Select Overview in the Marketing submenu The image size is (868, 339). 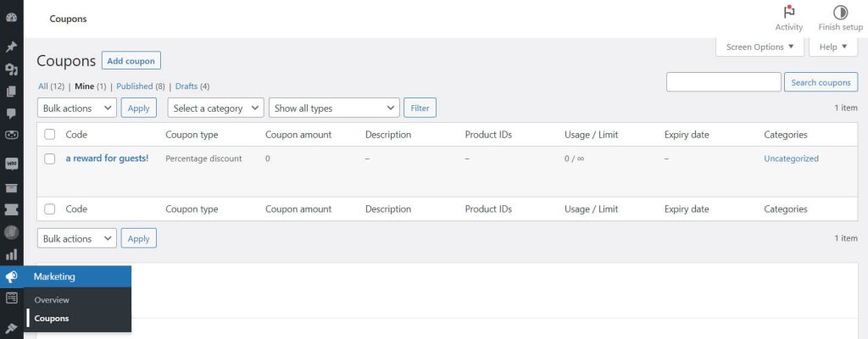coord(52,300)
